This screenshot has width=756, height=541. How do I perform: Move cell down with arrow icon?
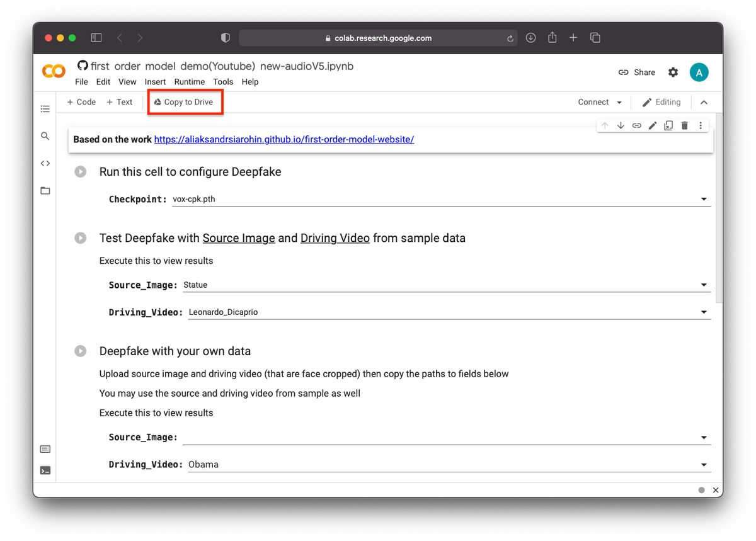(x=621, y=126)
